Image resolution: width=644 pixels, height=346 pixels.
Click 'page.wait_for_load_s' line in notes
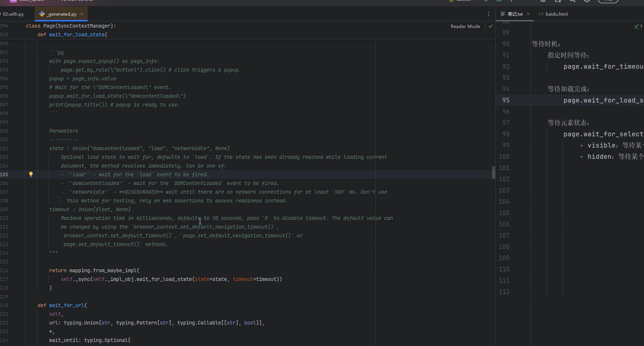pyautogui.click(x=604, y=100)
